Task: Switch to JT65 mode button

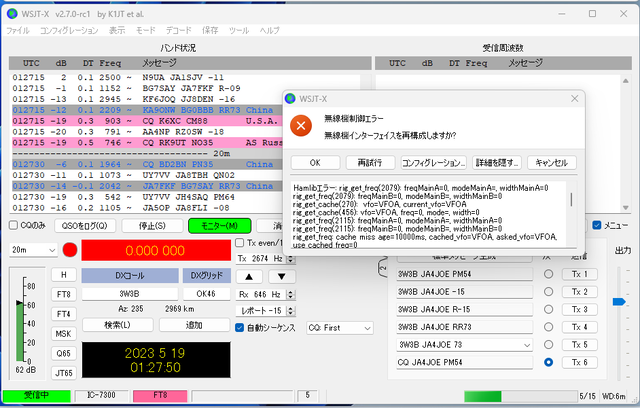Action: click(x=64, y=373)
